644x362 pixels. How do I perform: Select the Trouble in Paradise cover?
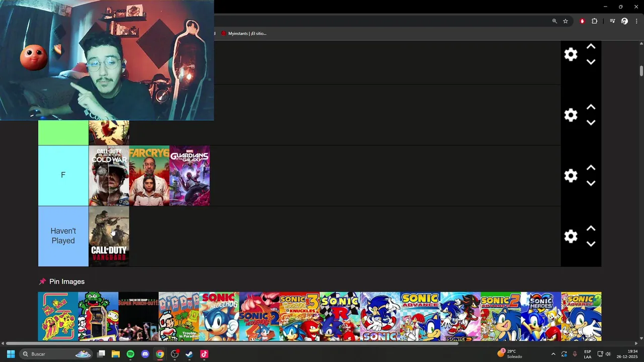click(179, 316)
